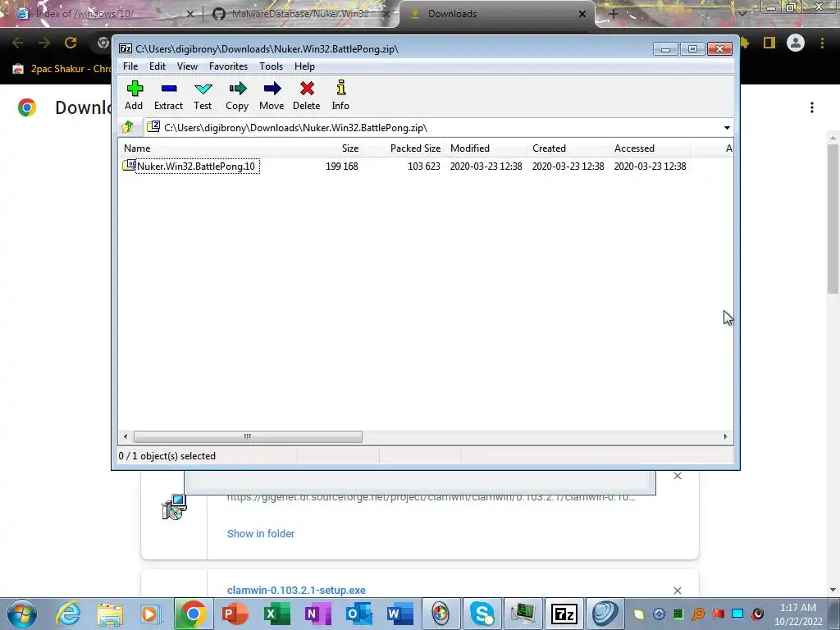Click the horizontal scrollbar thumb in 7-Zip

pos(248,436)
